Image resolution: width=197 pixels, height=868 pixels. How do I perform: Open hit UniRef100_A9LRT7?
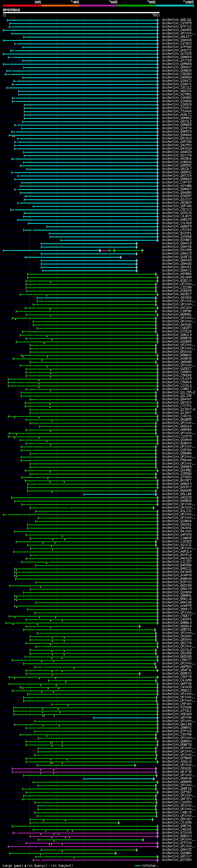coord(177,37)
